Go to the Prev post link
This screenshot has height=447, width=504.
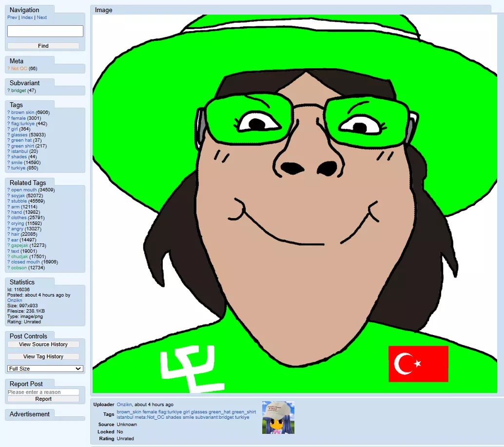(x=12, y=18)
